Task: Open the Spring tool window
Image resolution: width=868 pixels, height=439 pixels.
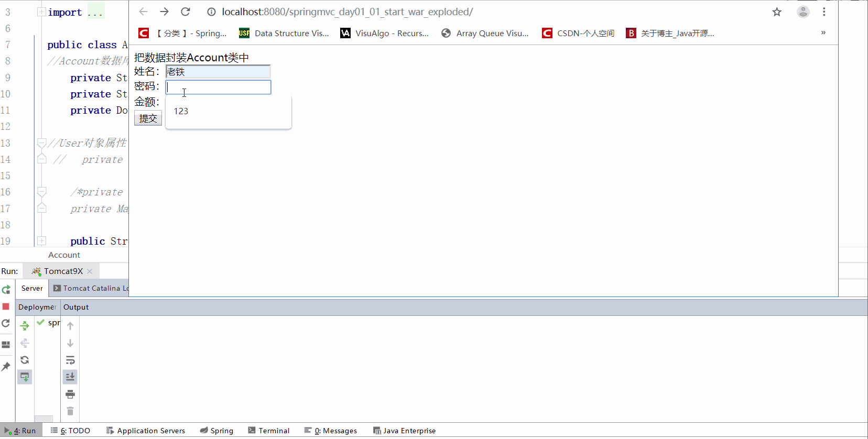Action: [216, 431]
